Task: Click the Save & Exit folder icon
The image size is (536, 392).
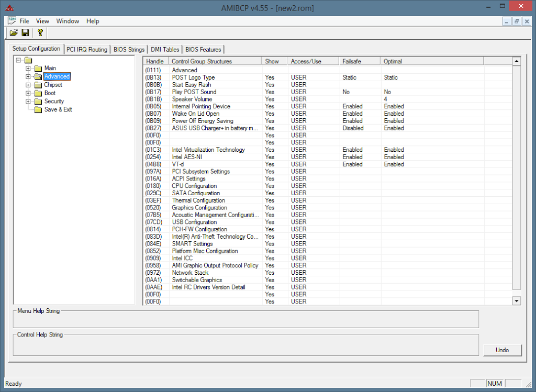Action: click(38, 109)
